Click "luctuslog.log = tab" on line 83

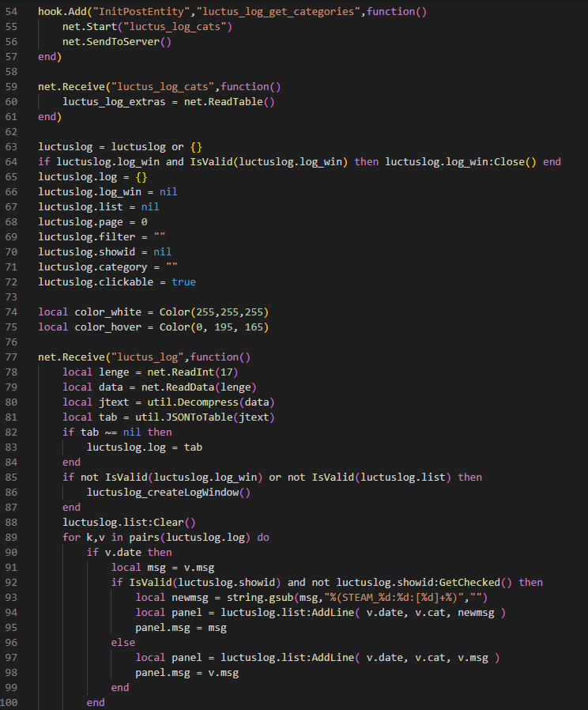(144, 448)
